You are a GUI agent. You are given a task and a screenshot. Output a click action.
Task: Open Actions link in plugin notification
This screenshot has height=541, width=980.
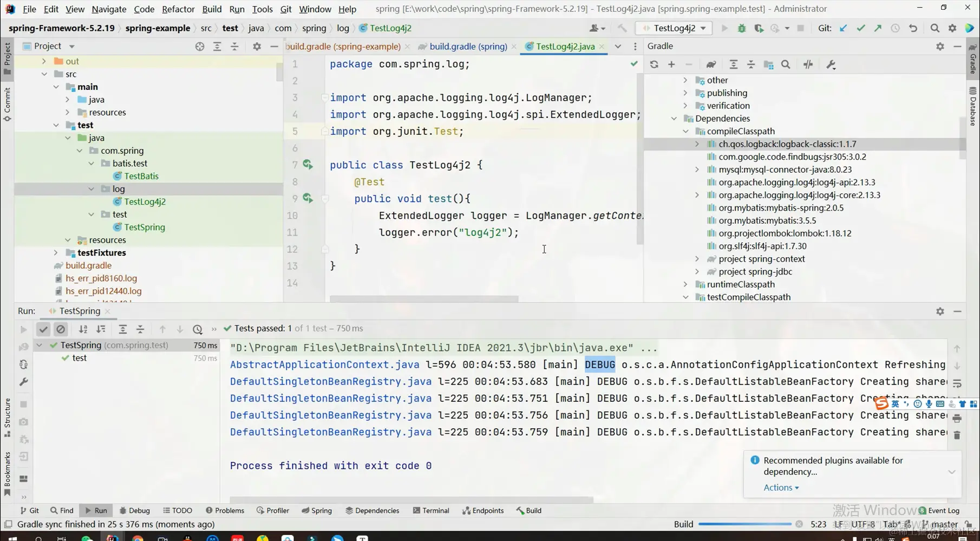point(781,487)
